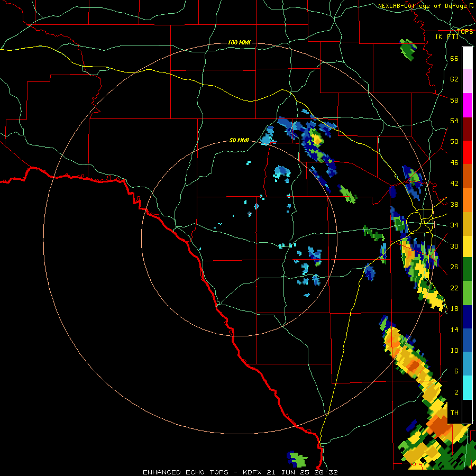Click the 38 value on the legend scale

[x=454, y=204]
